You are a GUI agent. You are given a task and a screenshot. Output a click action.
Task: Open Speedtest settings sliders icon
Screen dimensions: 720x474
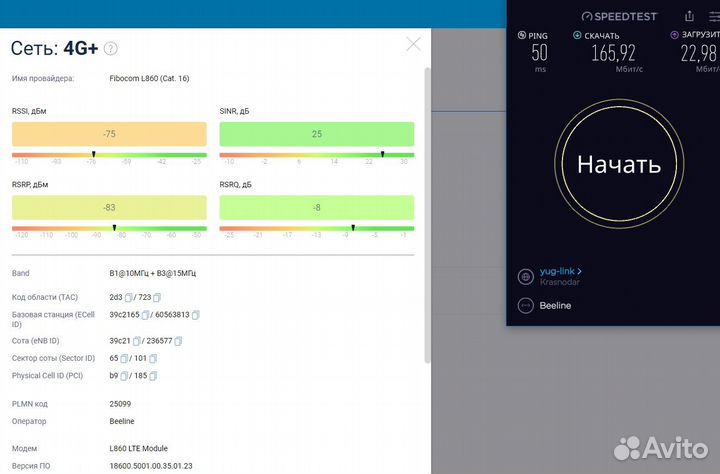[x=715, y=16]
